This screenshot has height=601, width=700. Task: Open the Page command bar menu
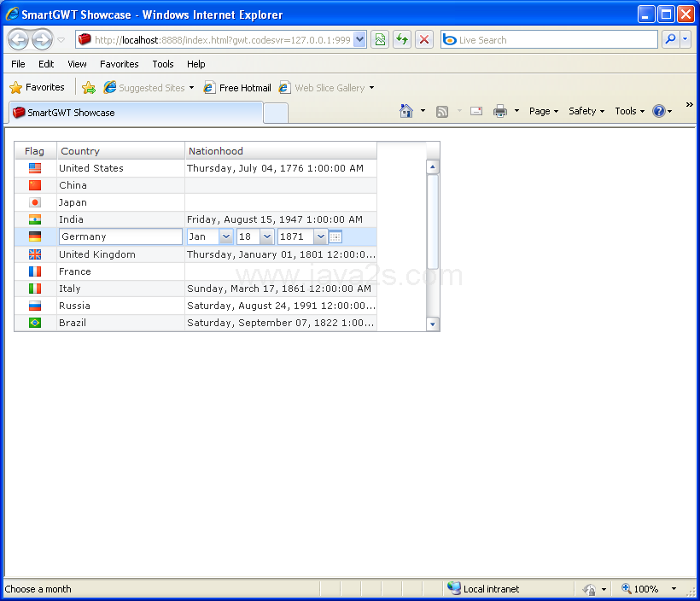543,111
